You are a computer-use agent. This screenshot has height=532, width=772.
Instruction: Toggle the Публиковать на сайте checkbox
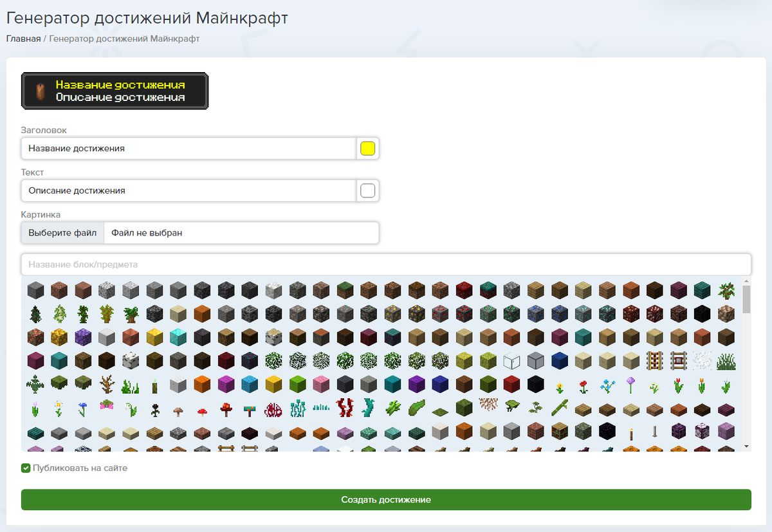26,468
